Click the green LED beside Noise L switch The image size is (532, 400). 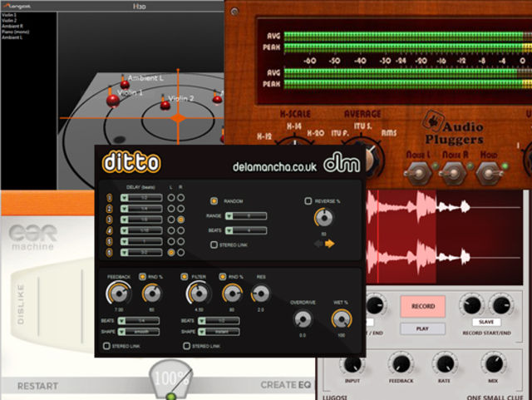pyautogui.click(x=435, y=166)
